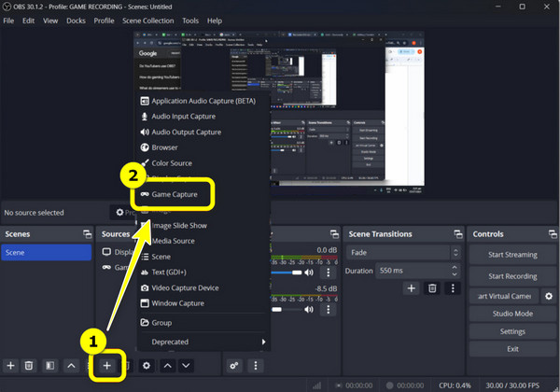
Task: Open options for the -8.5 dB channel
Action: pyautogui.click(x=329, y=310)
